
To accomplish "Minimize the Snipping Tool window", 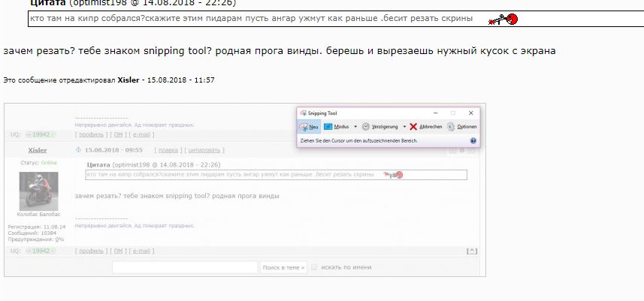I will (435, 113).
